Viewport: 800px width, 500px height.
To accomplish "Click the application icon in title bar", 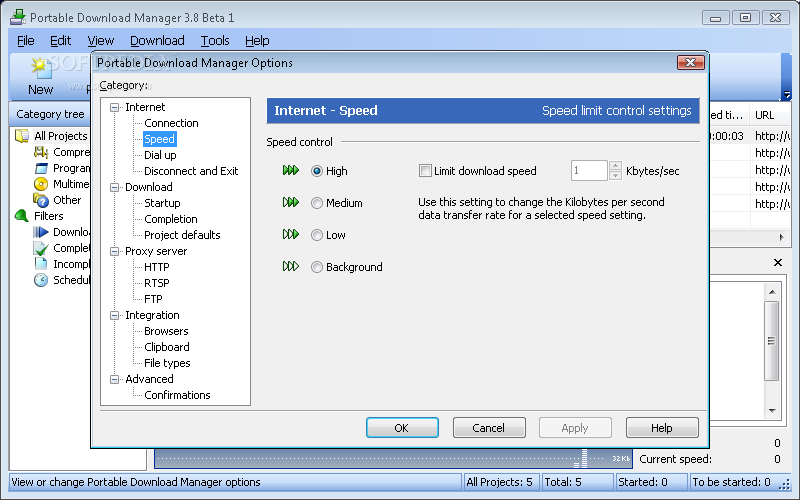I will coord(18,17).
